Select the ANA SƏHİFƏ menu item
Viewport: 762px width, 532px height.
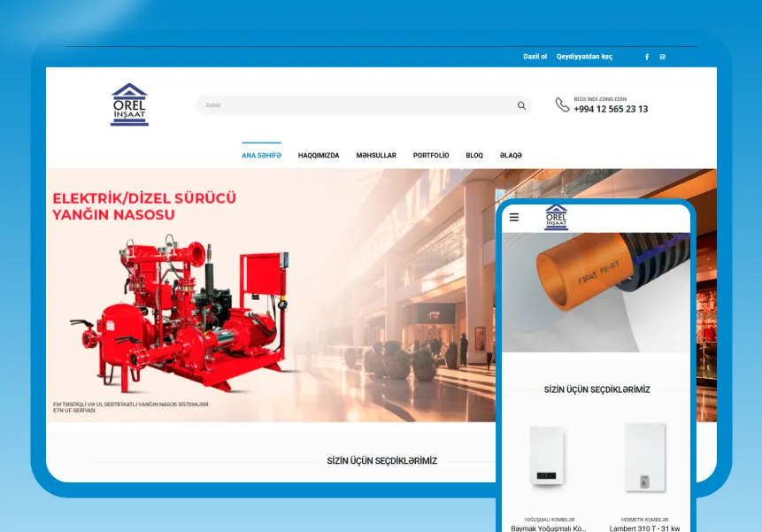261,155
